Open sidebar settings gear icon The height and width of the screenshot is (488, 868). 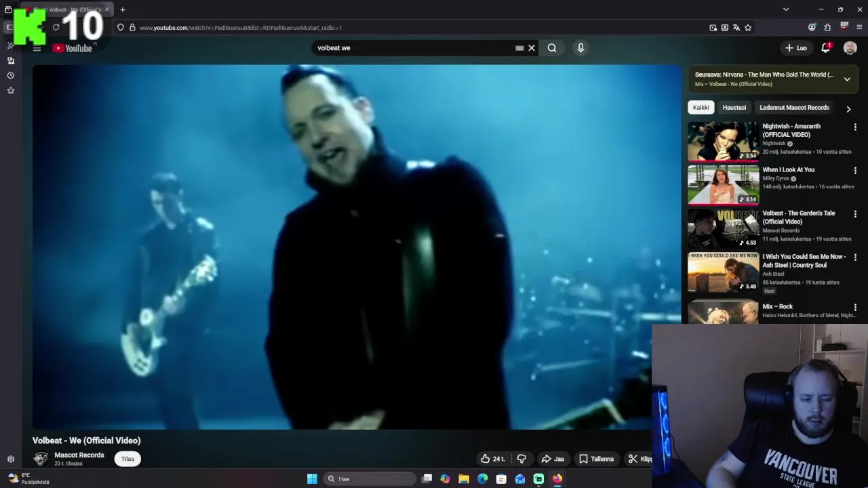[10, 459]
